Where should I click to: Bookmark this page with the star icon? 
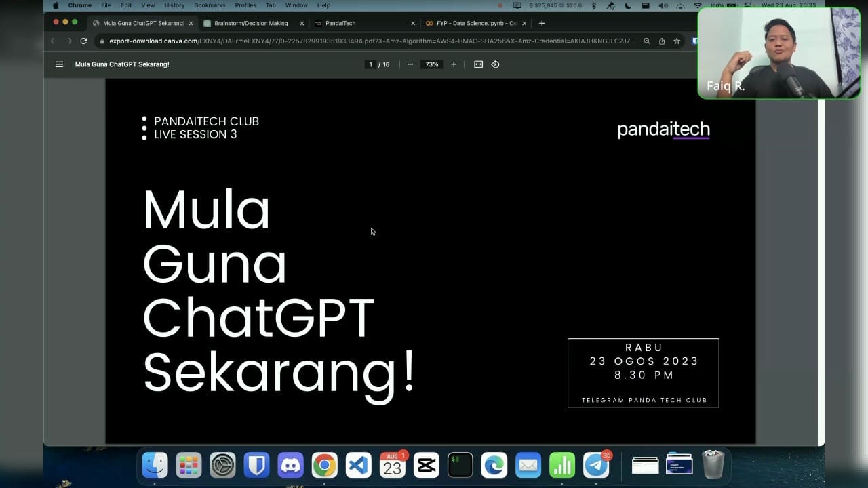(677, 41)
